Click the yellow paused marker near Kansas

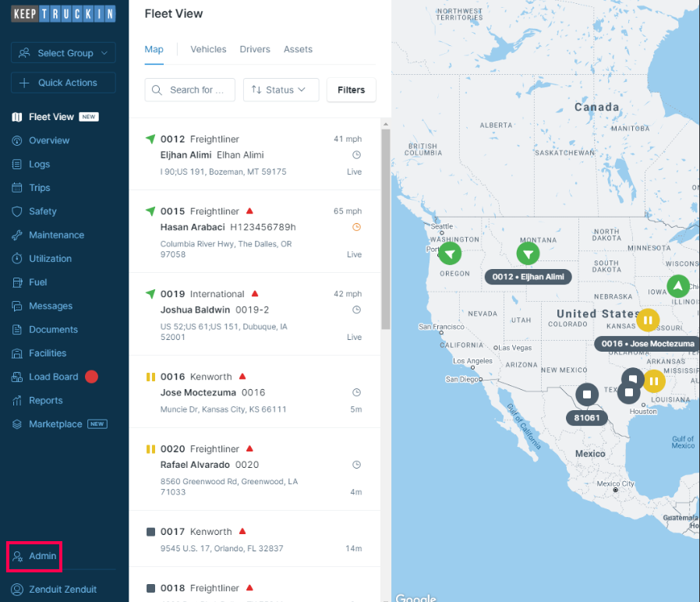(x=648, y=320)
